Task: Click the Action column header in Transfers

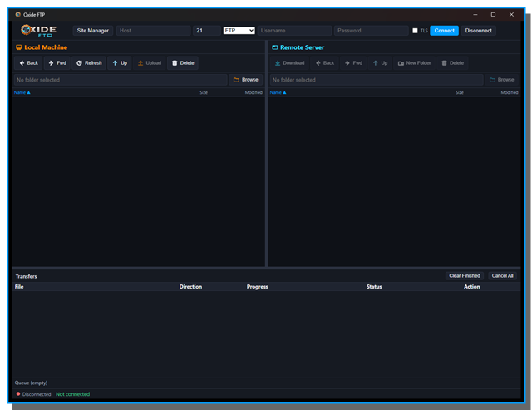Action: 471,287
